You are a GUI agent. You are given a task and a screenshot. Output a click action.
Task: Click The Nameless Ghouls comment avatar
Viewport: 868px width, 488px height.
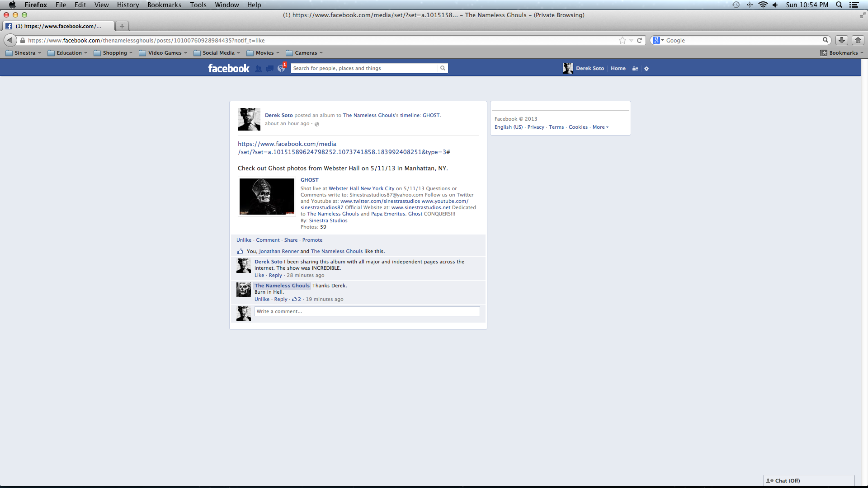pyautogui.click(x=244, y=290)
